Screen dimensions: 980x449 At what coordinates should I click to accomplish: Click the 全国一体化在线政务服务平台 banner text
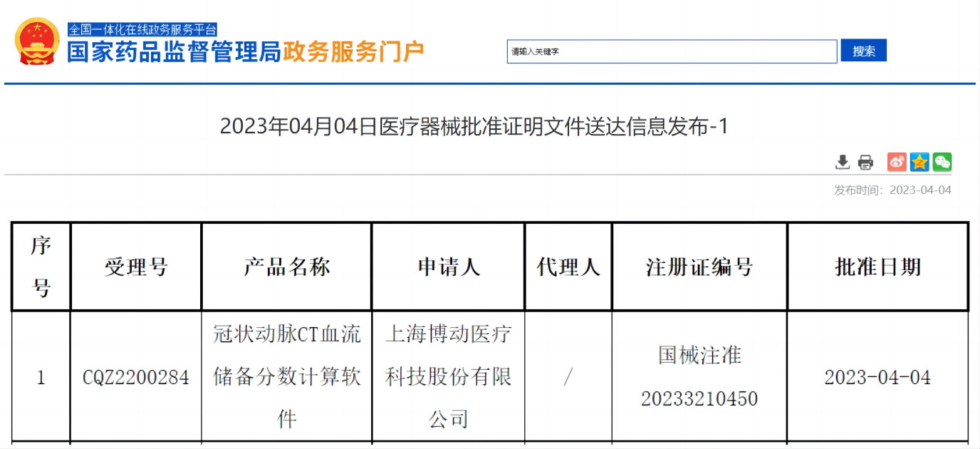(142, 30)
